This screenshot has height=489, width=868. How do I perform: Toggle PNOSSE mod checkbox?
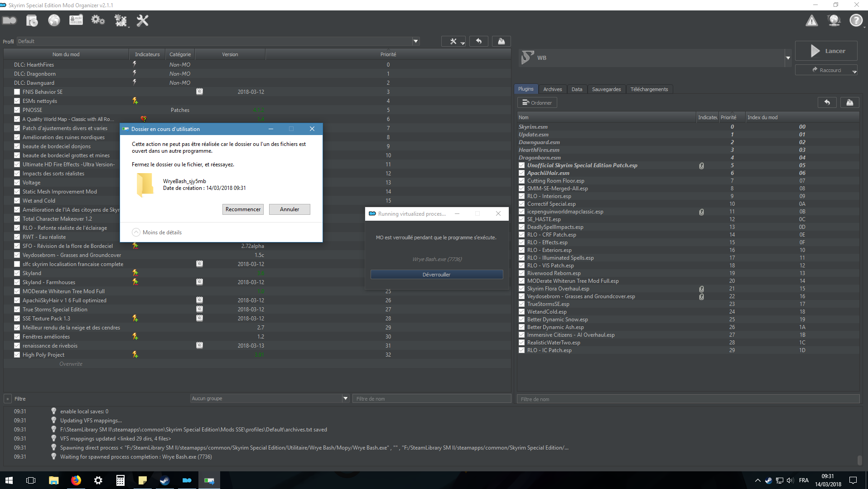tap(17, 110)
